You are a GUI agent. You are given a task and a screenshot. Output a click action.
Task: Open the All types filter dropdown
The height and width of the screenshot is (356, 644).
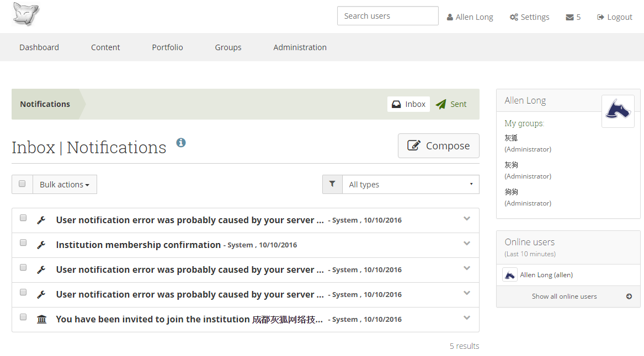[410, 185]
